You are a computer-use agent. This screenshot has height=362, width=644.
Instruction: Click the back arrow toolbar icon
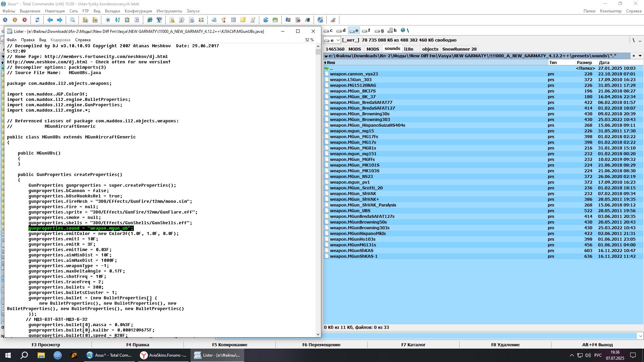pyautogui.click(x=50, y=20)
